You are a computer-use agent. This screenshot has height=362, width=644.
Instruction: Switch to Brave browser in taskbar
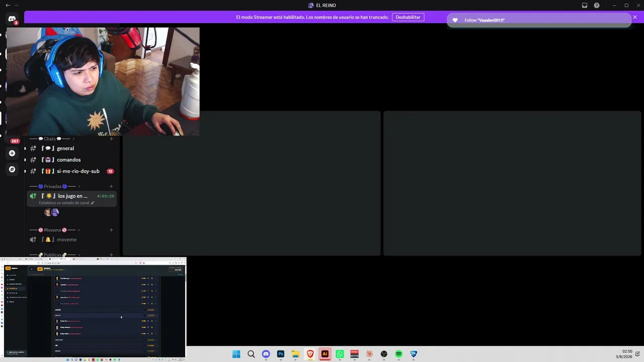coord(310,354)
